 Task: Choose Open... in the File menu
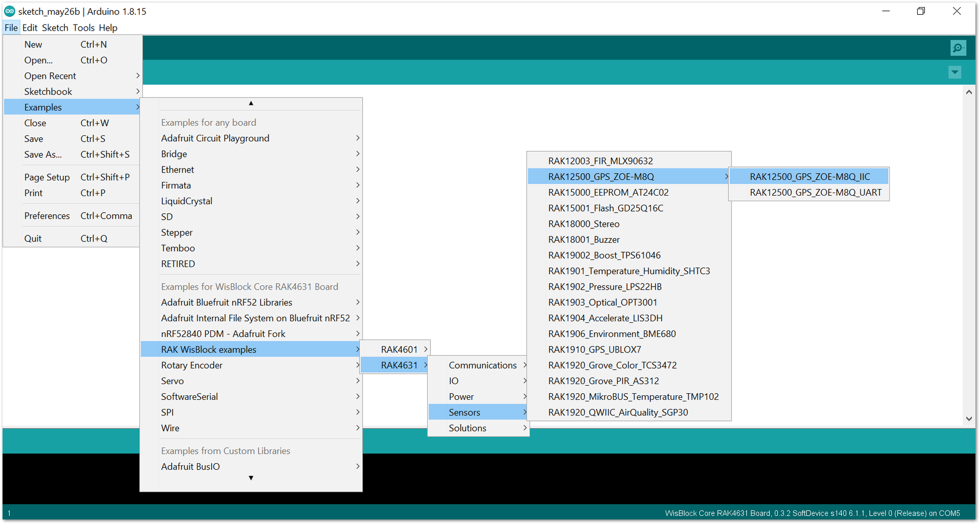71,60
